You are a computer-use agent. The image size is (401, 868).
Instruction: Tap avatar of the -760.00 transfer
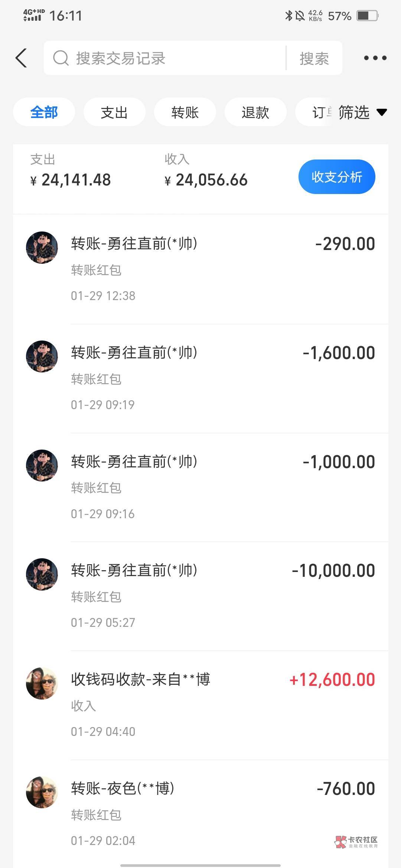(x=42, y=792)
